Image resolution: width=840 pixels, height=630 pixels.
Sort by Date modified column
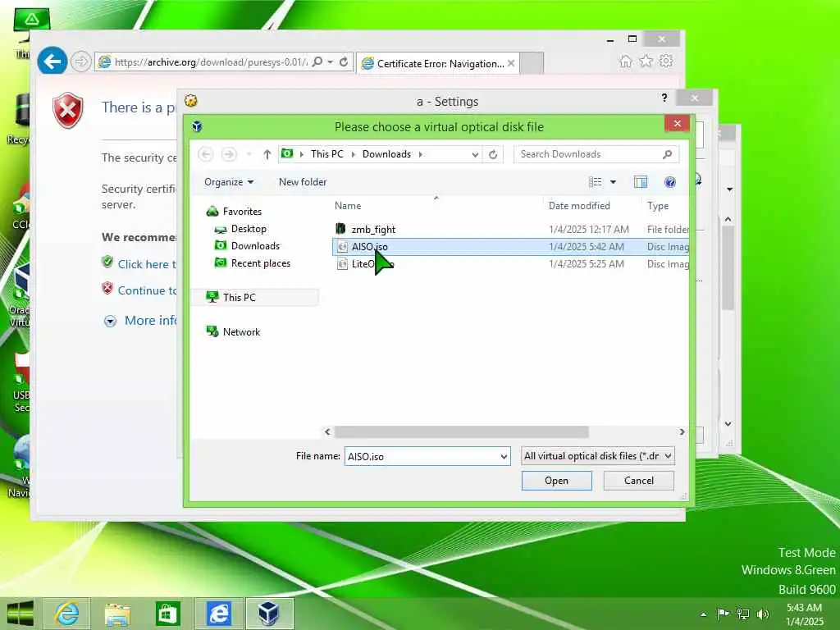pyautogui.click(x=579, y=206)
